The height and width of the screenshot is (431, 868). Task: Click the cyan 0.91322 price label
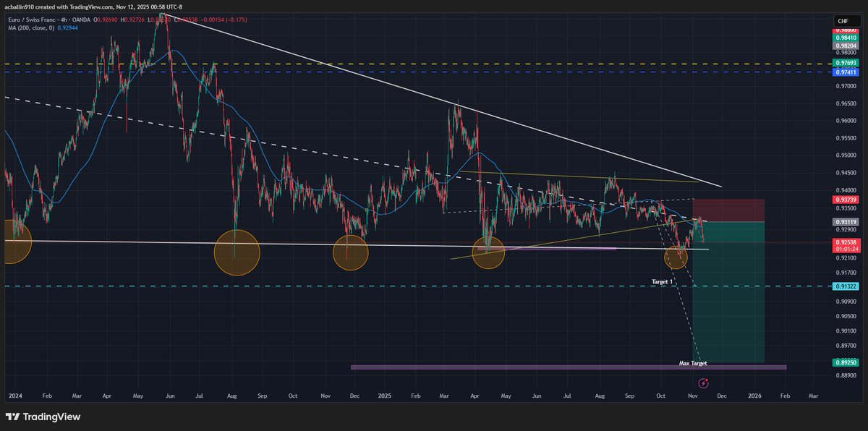[845, 286]
